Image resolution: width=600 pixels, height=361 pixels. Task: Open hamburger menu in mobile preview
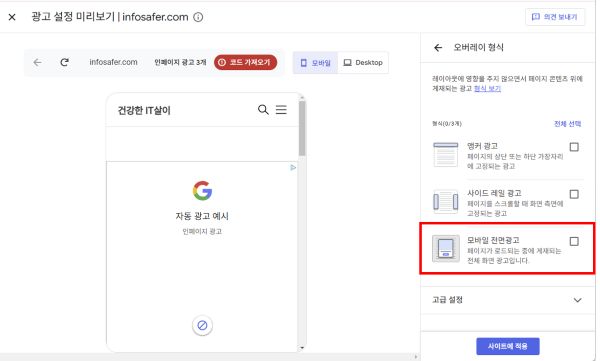(281, 109)
